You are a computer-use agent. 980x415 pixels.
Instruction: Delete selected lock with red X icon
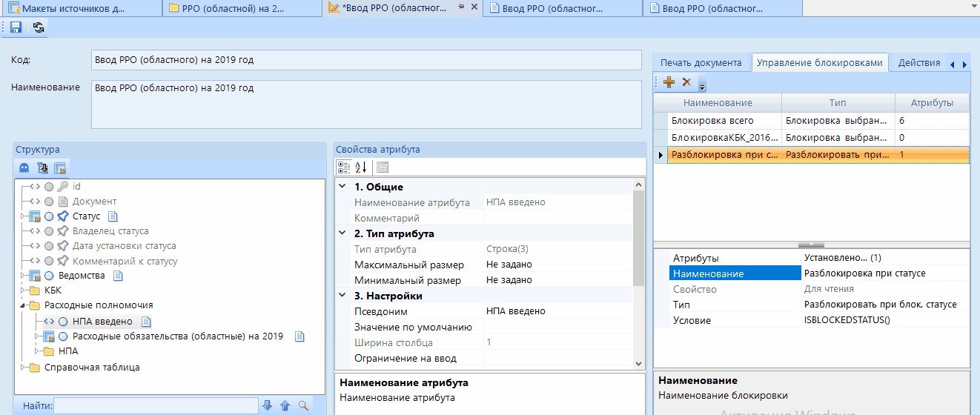click(x=686, y=82)
